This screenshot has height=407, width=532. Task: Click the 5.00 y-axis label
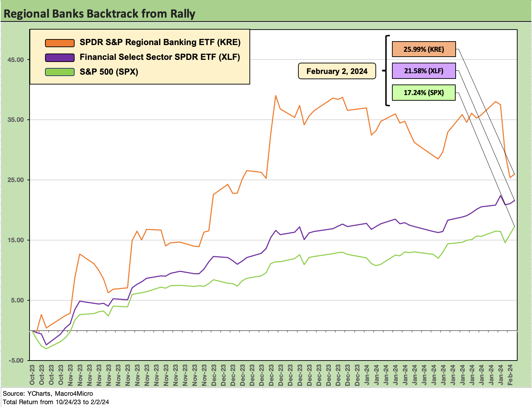pyautogui.click(x=17, y=300)
